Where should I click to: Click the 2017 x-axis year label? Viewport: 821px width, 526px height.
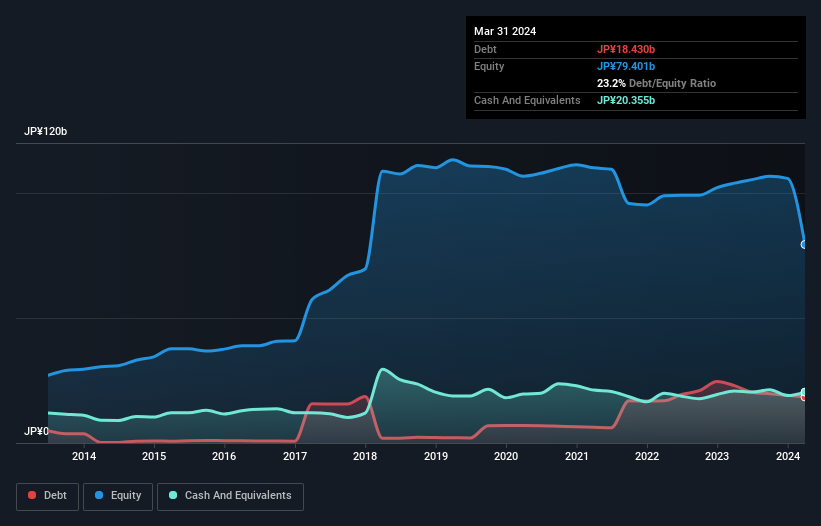click(295, 456)
